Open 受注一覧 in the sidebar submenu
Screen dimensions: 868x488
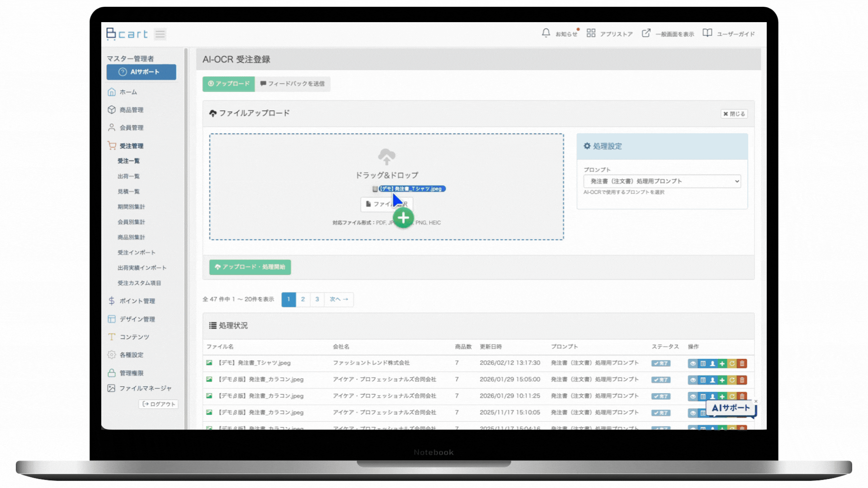click(128, 161)
